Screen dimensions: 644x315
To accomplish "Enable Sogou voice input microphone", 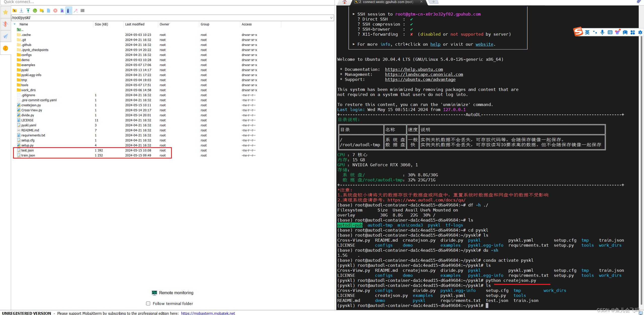I will pos(602,32).
